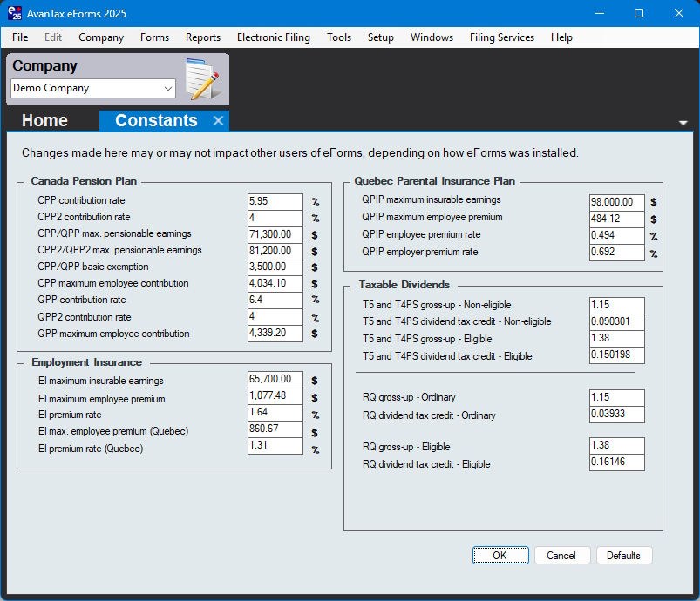Reset values with the Defaults button
This screenshot has height=601, width=700.
pyautogui.click(x=623, y=556)
